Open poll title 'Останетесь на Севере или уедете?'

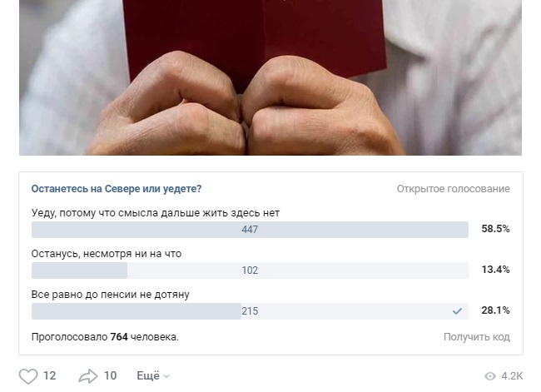(x=116, y=189)
